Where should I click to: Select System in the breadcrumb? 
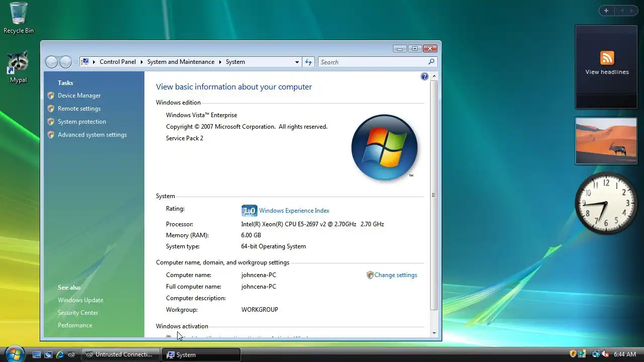235,62
